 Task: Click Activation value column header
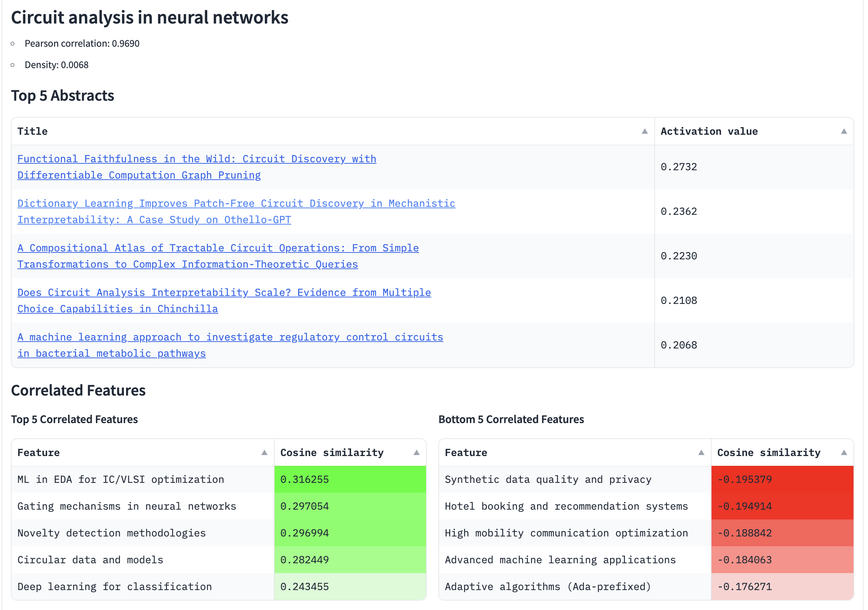pyautogui.click(x=709, y=131)
